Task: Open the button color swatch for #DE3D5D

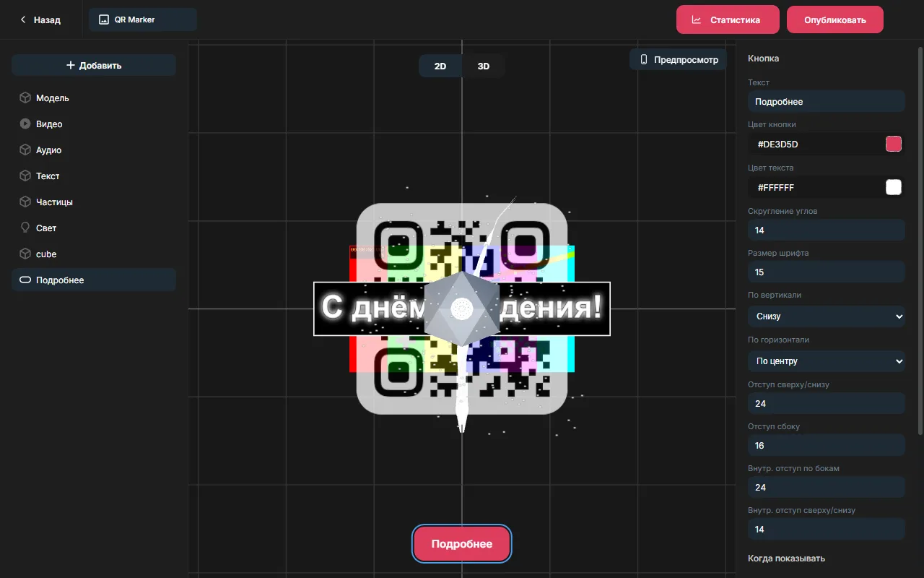Action: (894, 144)
